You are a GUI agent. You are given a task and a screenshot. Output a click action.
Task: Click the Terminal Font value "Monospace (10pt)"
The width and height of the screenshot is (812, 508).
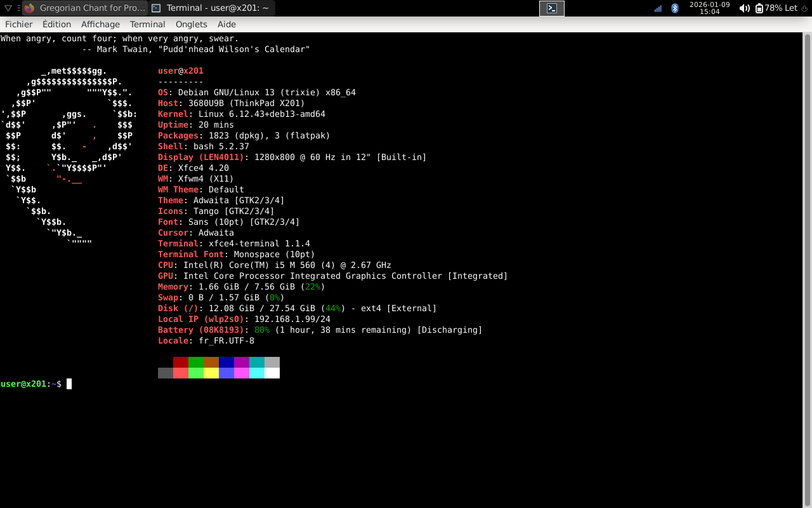point(275,255)
